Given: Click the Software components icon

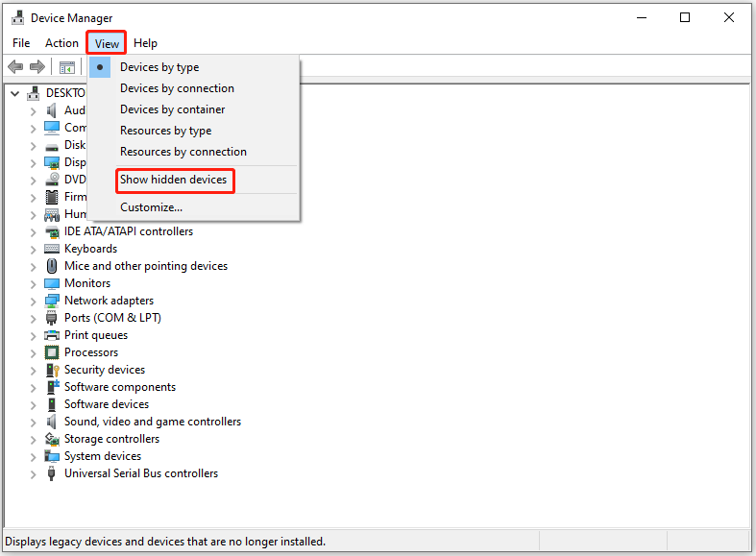Looking at the screenshot, I should pos(53,387).
